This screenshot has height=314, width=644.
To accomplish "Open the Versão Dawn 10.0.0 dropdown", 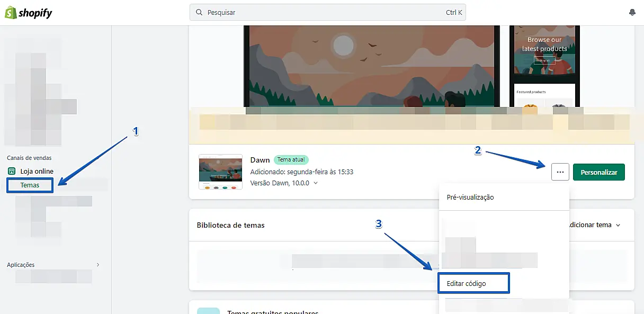I will 316,183.
